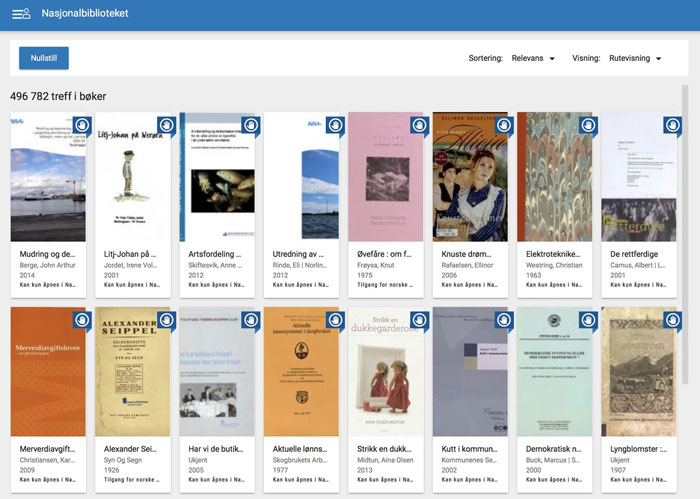Image resolution: width=700 pixels, height=499 pixels.
Task: Click restricted-access badge on Utredning av... card
Action: coord(335,126)
